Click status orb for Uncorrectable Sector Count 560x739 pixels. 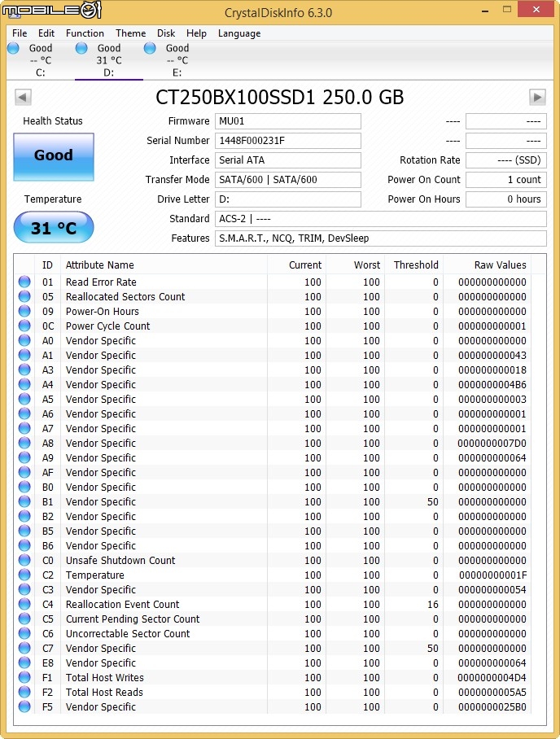24,633
